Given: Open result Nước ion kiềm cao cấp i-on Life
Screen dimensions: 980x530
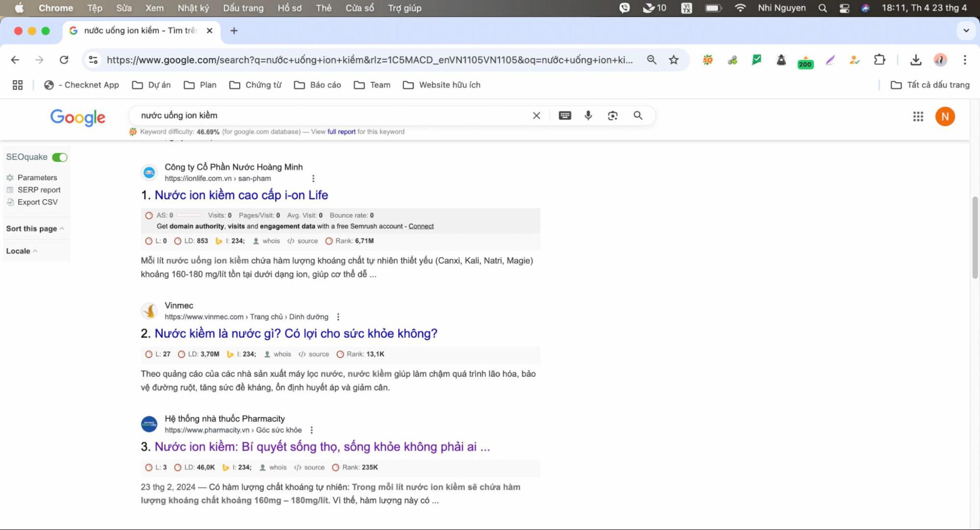Looking at the screenshot, I should 241,195.
